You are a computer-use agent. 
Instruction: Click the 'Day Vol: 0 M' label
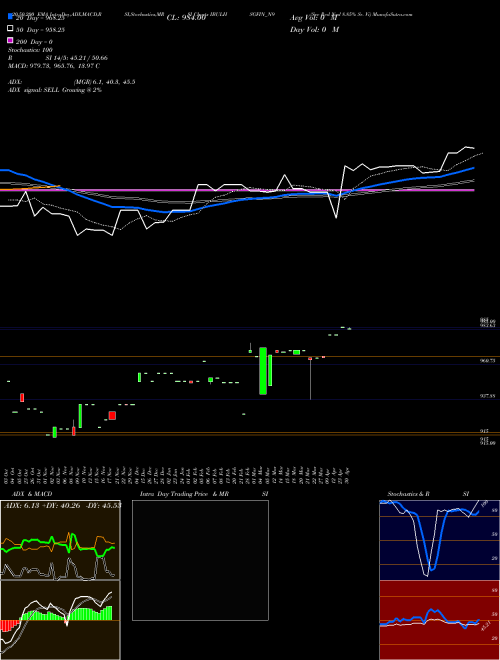point(314,30)
